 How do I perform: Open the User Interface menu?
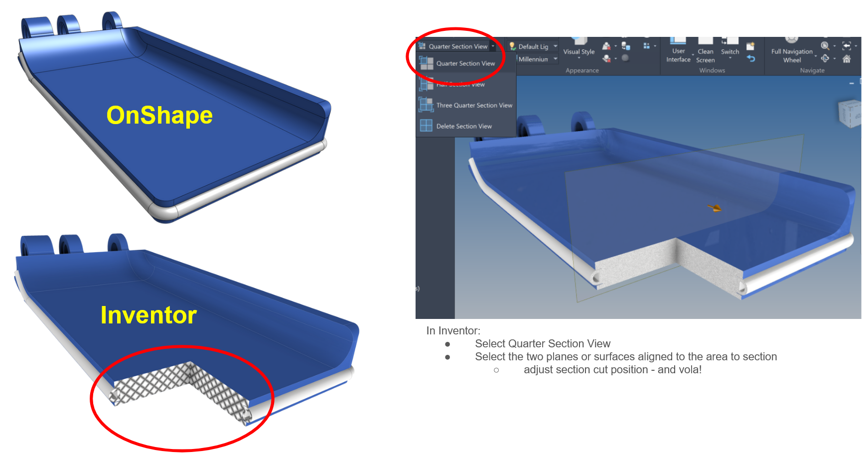pyautogui.click(x=678, y=50)
